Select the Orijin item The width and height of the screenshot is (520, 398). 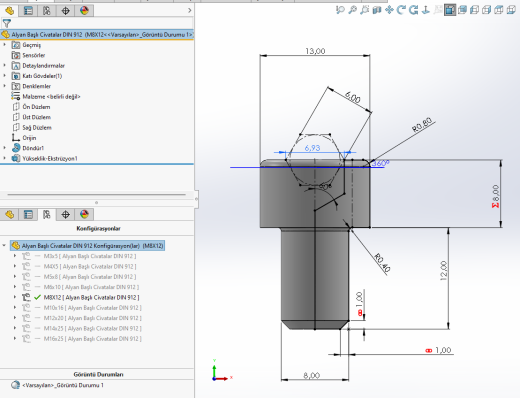tap(29, 138)
